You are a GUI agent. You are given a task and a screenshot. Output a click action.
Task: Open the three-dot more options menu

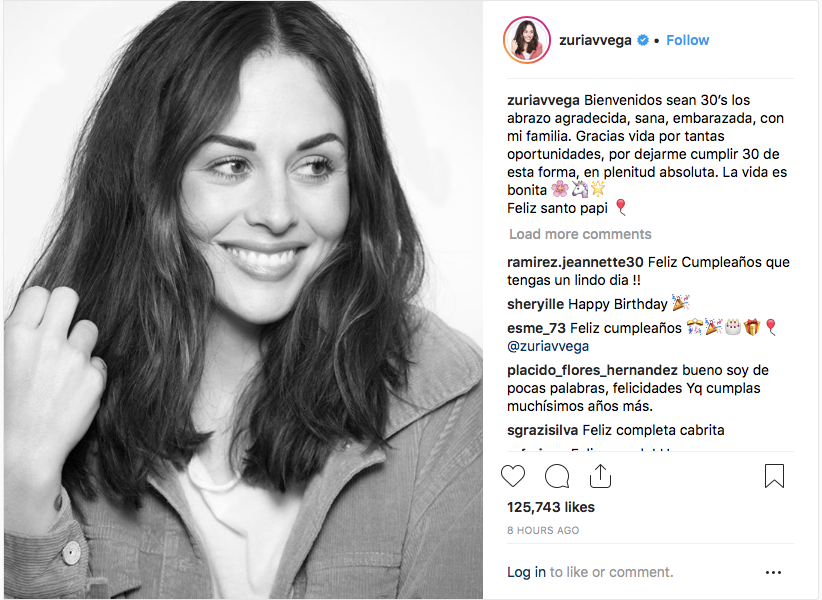coord(773,572)
